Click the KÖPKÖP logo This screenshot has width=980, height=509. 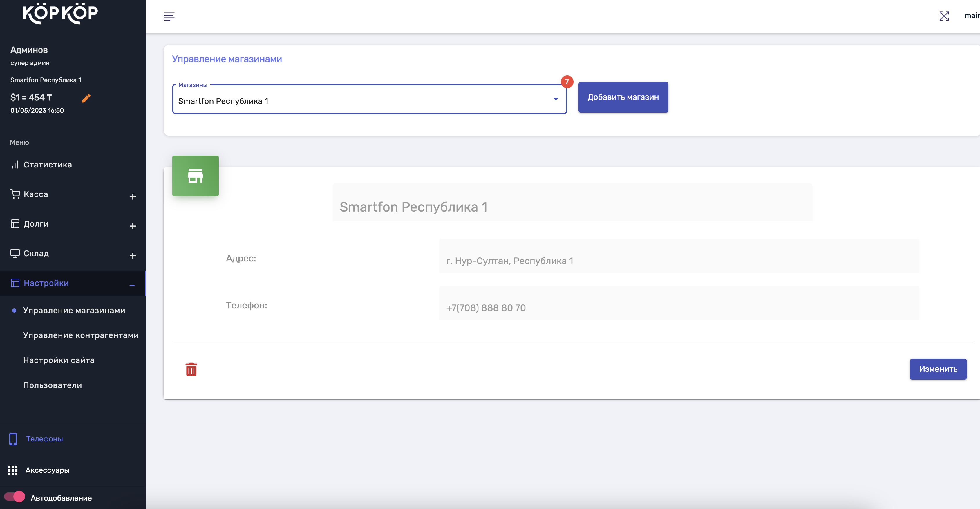(61, 13)
